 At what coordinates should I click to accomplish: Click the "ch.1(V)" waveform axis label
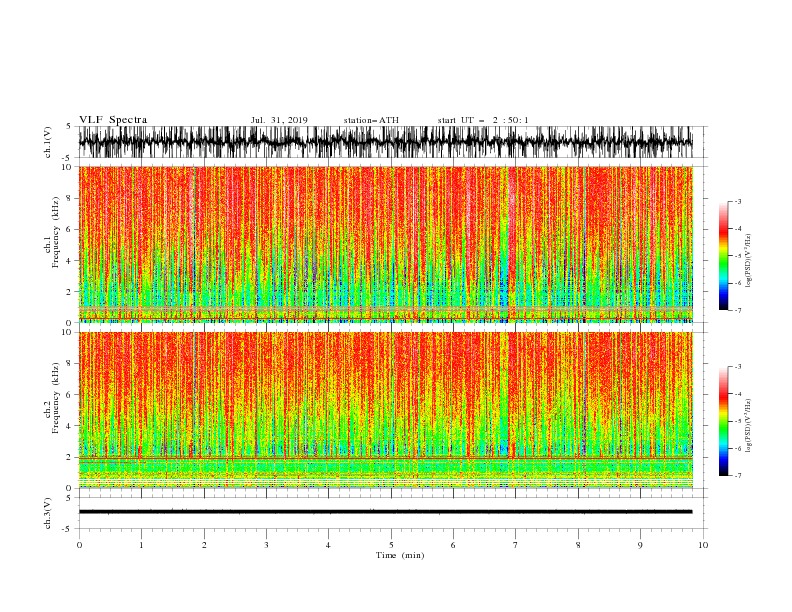pos(48,142)
